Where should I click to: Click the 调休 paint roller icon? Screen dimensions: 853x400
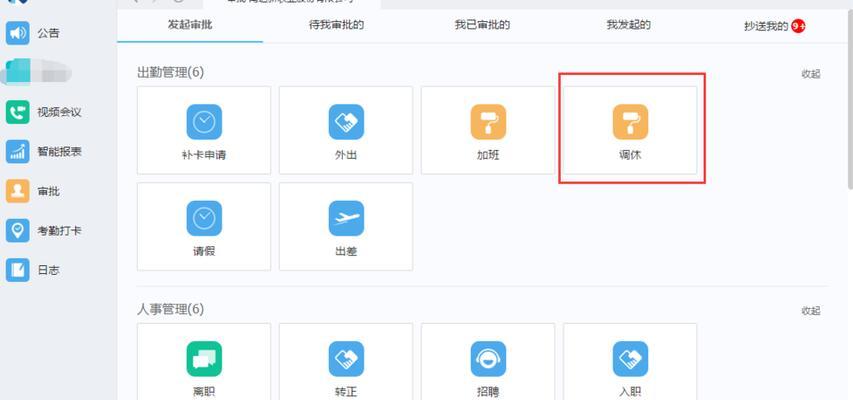[x=630, y=122]
